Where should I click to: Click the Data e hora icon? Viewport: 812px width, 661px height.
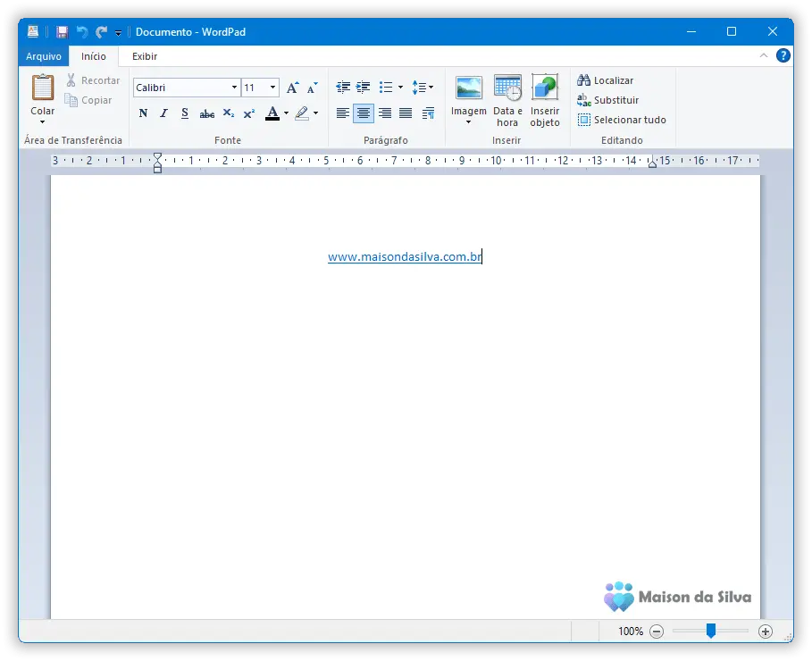tap(507, 88)
